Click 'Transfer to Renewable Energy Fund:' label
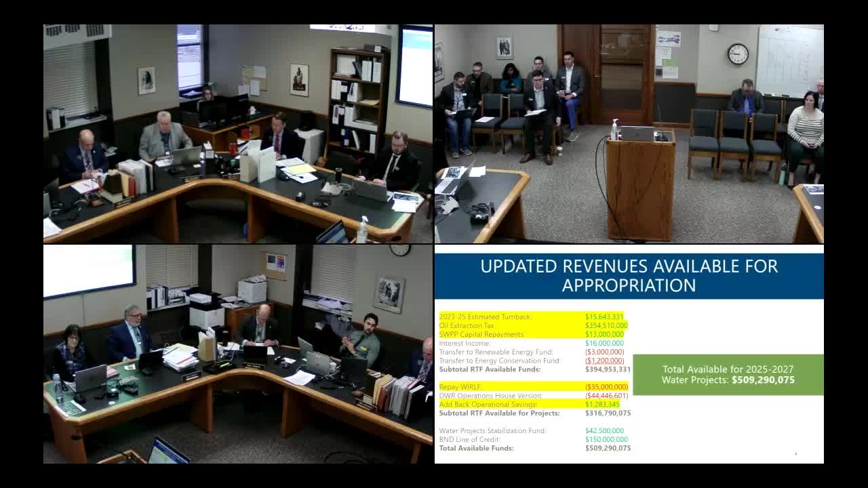Image resolution: width=868 pixels, height=488 pixels. pos(496,352)
